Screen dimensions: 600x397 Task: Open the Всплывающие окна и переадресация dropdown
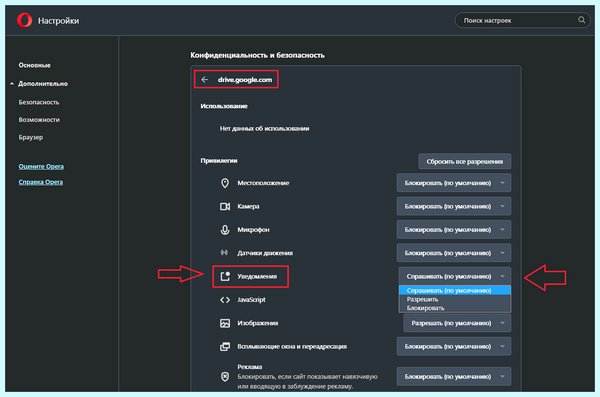[454, 346]
